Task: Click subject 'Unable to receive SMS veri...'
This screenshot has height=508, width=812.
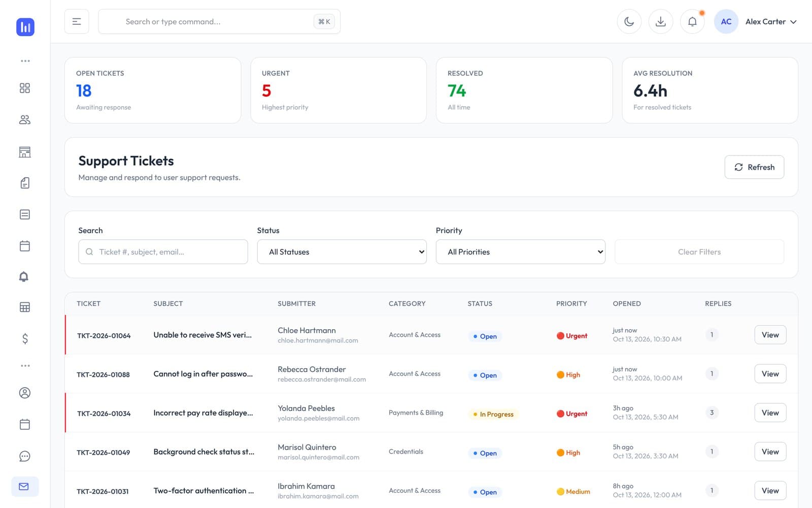Action: (x=202, y=335)
